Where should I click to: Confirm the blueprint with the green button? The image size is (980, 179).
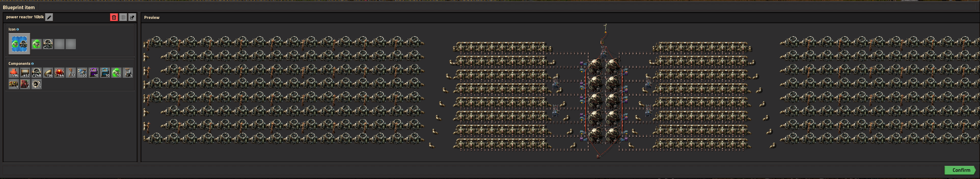(x=960, y=170)
